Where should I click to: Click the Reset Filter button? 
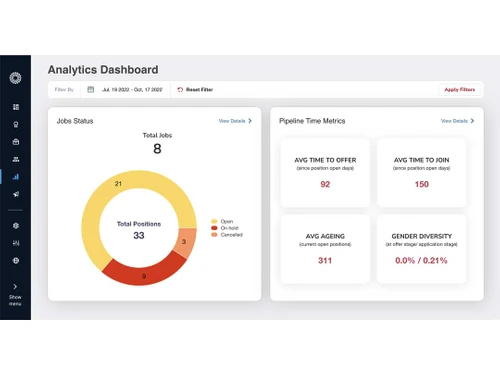coord(195,90)
